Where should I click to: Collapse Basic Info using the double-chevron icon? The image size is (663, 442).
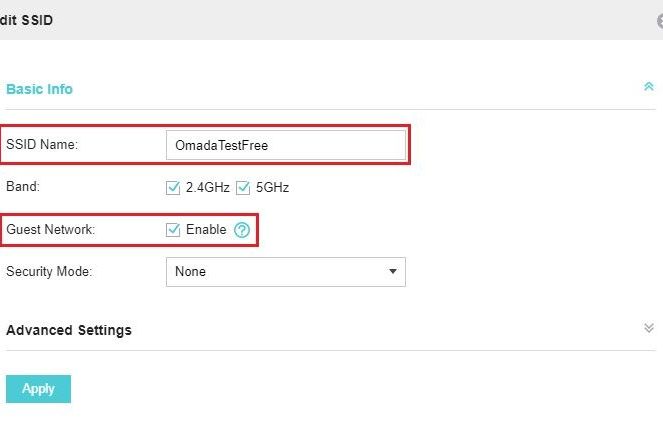(649, 87)
